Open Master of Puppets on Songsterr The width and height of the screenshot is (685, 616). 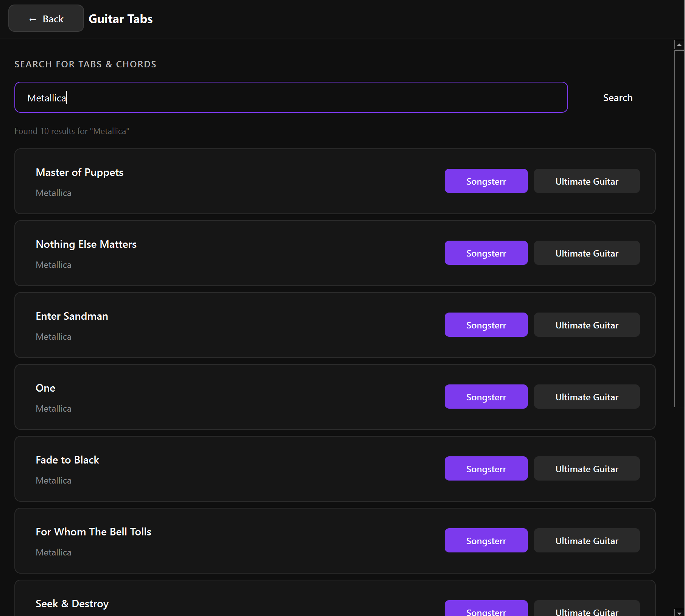(x=486, y=181)
